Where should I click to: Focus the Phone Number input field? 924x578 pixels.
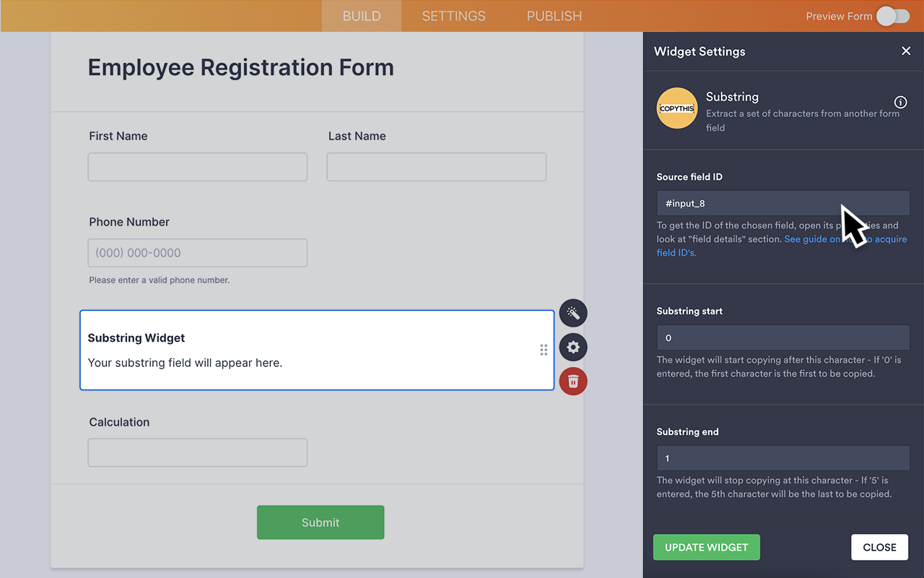coord(197,253)
